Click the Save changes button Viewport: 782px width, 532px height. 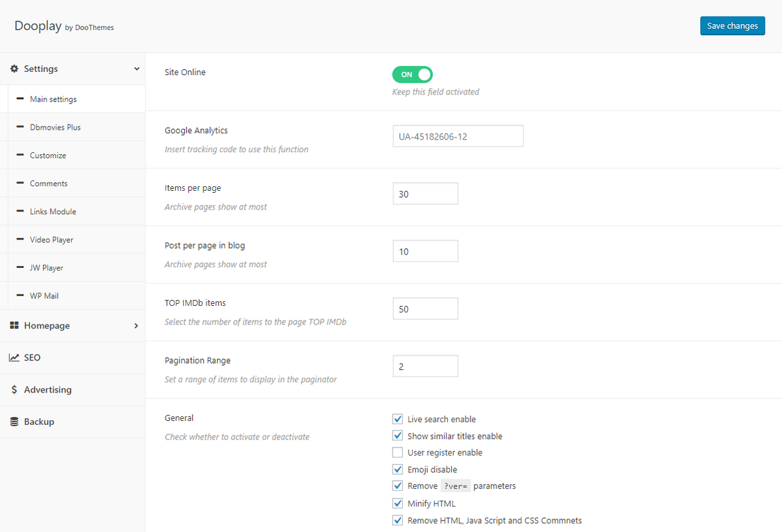tap(732, 26)
